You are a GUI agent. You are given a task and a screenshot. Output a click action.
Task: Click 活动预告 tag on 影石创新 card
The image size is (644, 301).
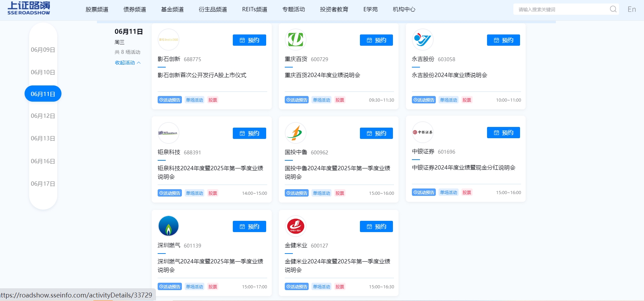[170, 100]
